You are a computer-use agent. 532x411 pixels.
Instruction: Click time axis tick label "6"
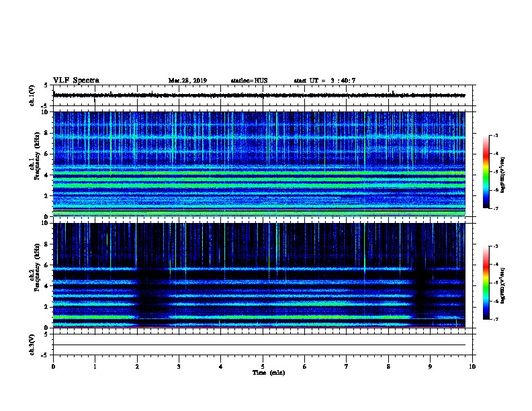pos(304,366)
